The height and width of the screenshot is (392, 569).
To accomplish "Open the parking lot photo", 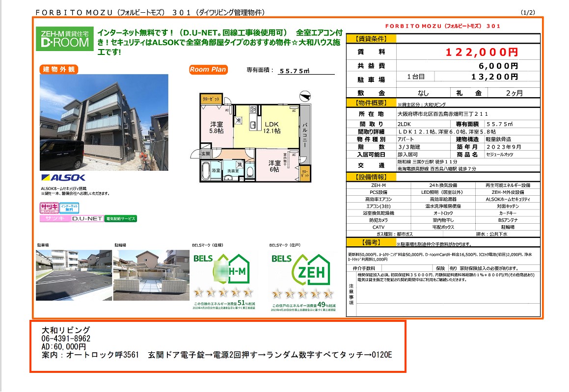I will point(74,275).
